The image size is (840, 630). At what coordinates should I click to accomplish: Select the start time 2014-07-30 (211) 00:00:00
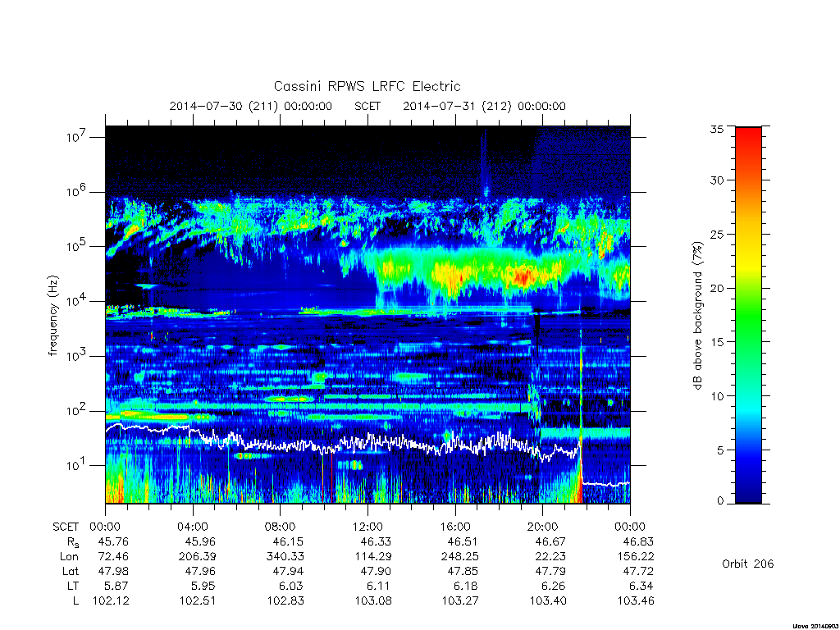(251, 106)
